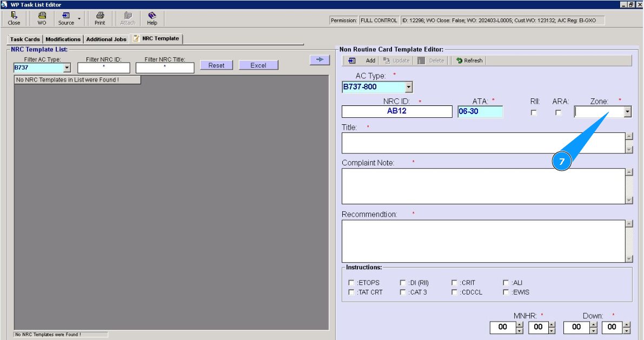
Task: Click the arrow transfer button
Action: click(x=320, y=60)
